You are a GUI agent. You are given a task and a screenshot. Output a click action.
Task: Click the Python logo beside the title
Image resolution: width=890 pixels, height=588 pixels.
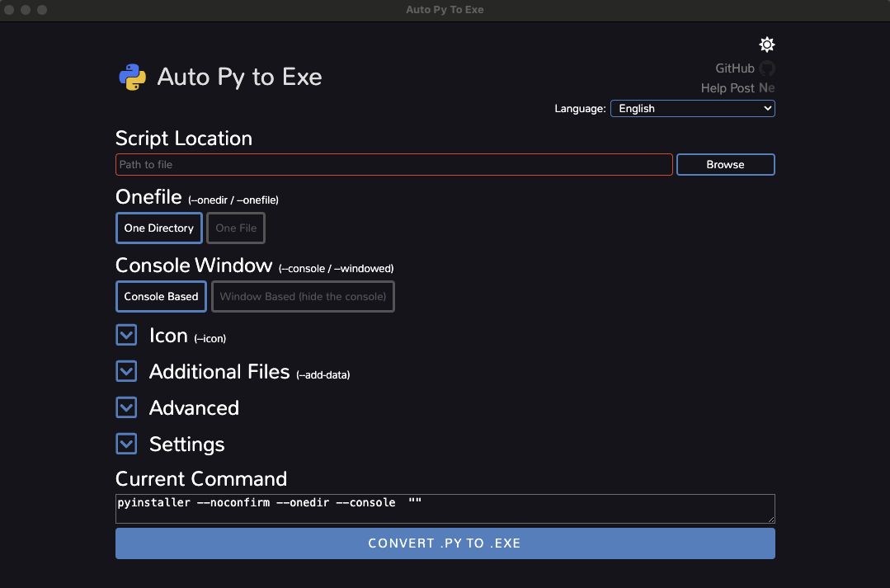click(133, 77)
